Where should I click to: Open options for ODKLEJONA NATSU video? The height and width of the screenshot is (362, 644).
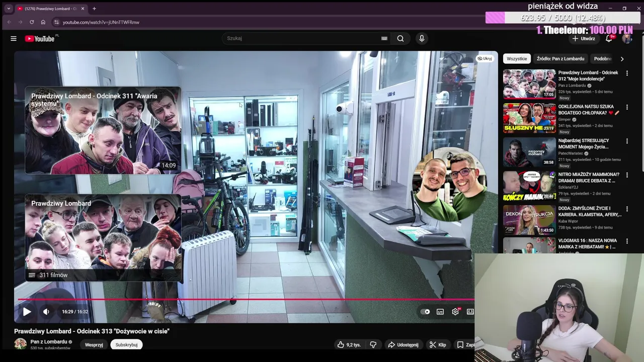(627, 108)
